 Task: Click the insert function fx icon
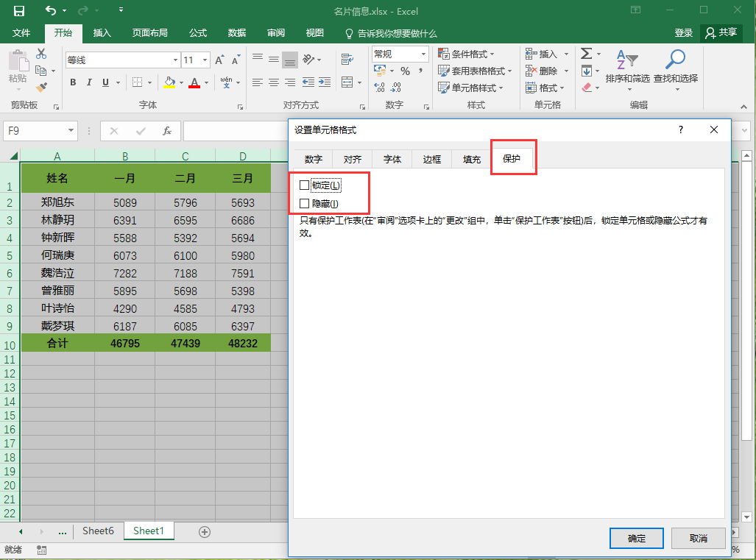pos(167,131)
